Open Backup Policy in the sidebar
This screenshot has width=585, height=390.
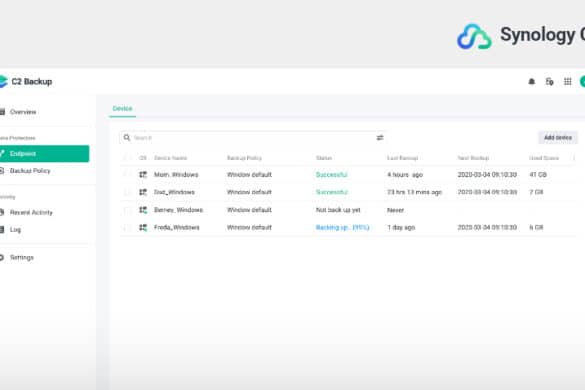click(44, 171)
